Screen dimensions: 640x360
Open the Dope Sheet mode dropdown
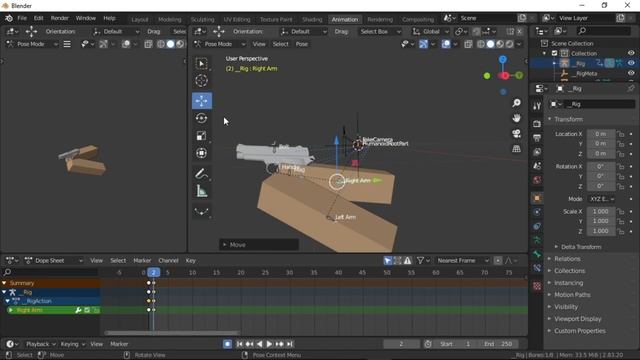coord(53,260)
